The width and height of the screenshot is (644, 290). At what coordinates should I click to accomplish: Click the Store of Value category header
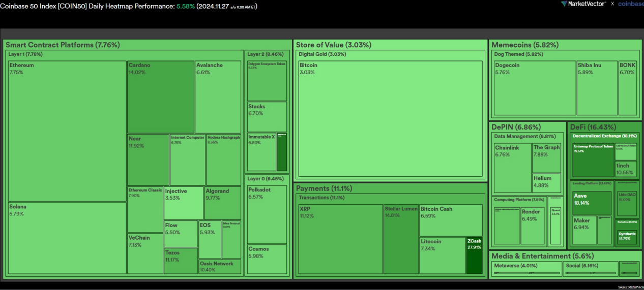tap(334, 45)
